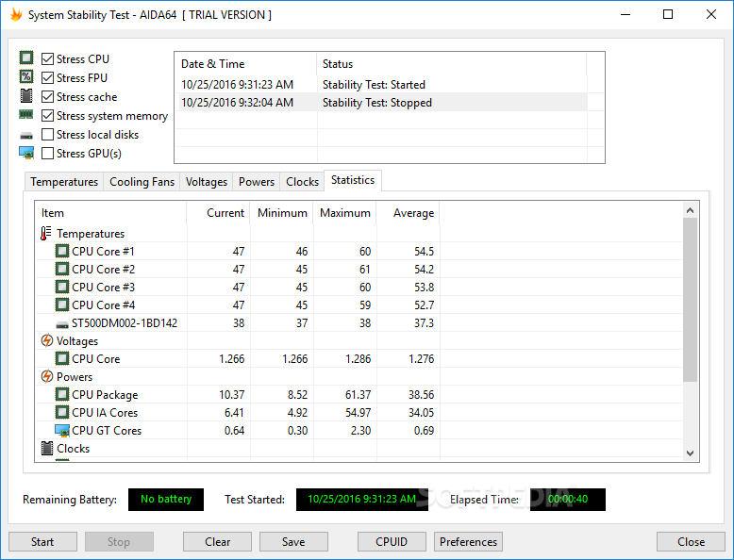Click the percent icon beside Stress FPU
734x560 pixels.
[26, 76]
